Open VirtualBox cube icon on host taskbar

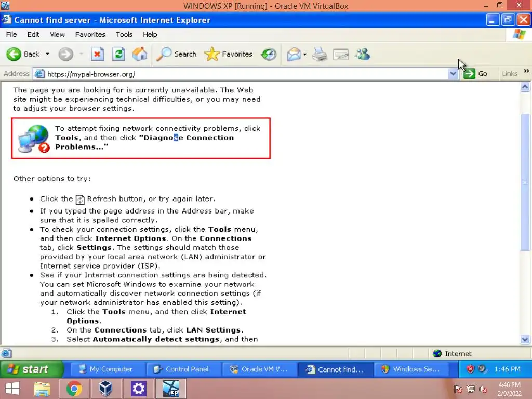pyautogui.click(x=105, y=389)
